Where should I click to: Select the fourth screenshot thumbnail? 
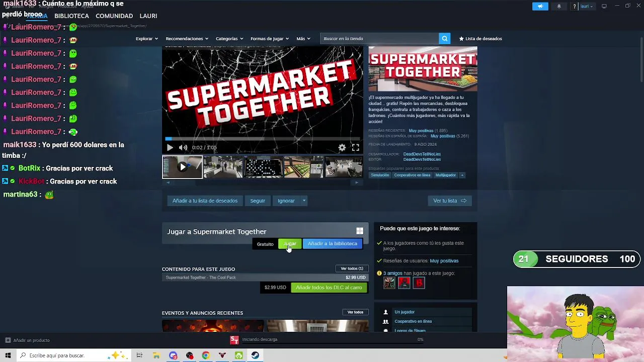303,167
